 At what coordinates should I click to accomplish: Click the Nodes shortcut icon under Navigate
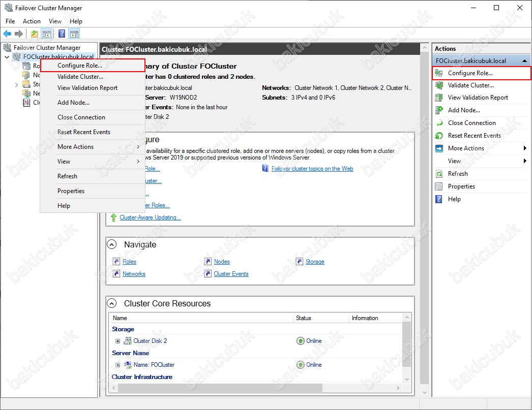tap(208, 261)
